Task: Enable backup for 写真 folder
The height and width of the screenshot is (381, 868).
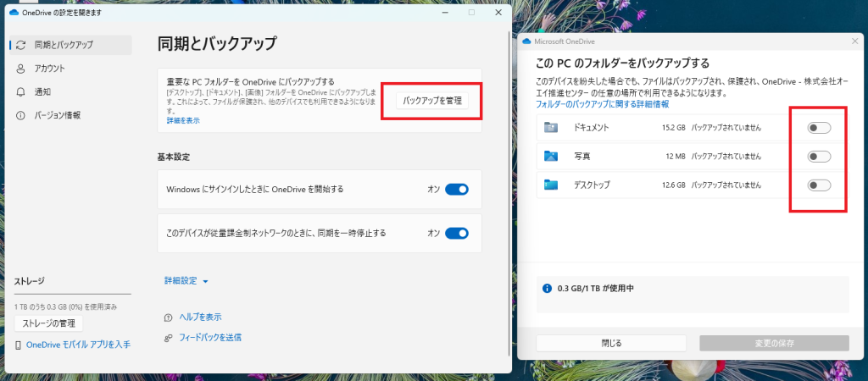Action: 820,157
